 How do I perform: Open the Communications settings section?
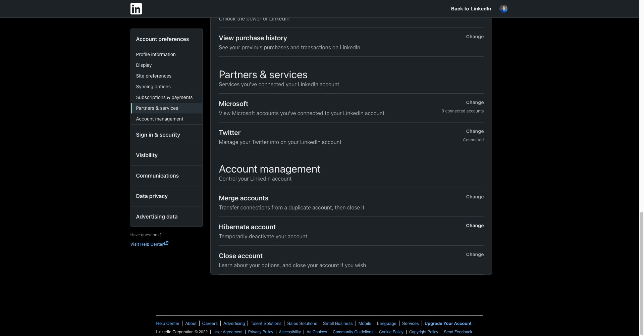point(157,176)
